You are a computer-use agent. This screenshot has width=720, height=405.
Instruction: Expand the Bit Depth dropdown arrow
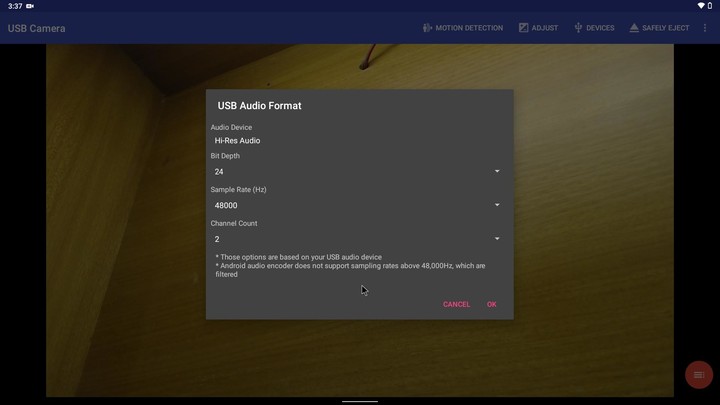tap(497, 171)
